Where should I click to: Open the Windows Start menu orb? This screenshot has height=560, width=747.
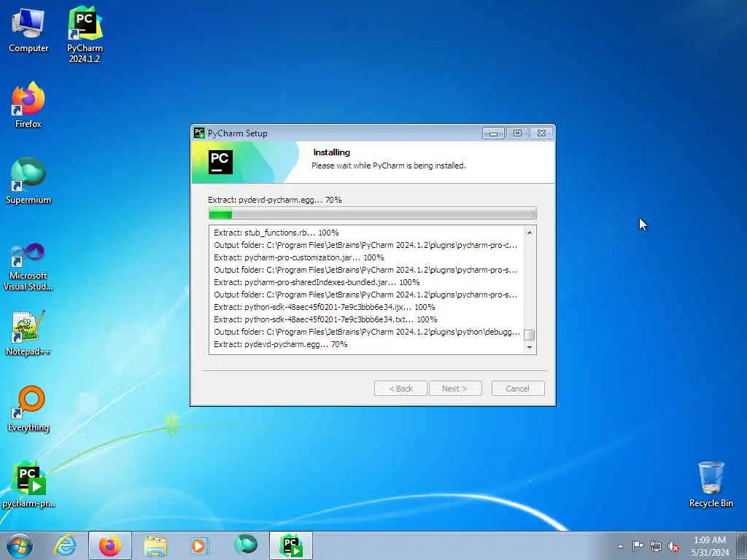coord(20,545)
